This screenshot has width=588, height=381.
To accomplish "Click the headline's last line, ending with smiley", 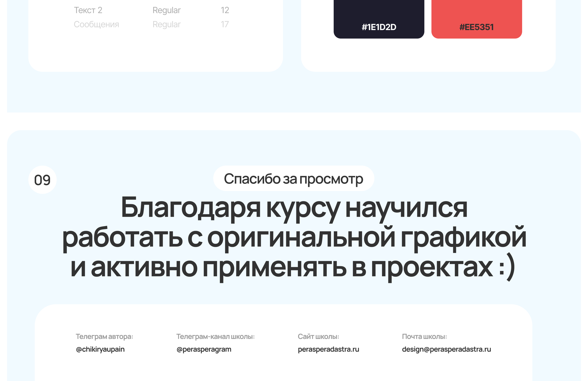I will pyautogui.click(x=293, y=268).
